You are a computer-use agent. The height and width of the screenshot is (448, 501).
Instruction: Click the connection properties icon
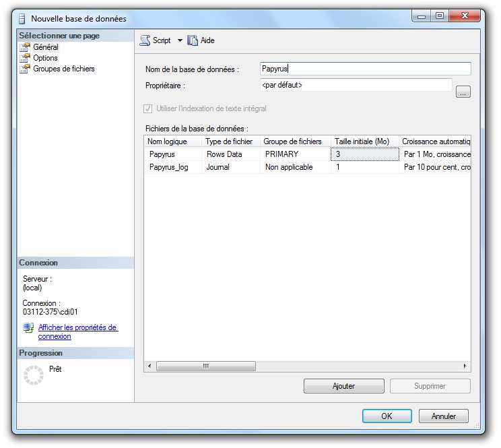click(28, 328)
